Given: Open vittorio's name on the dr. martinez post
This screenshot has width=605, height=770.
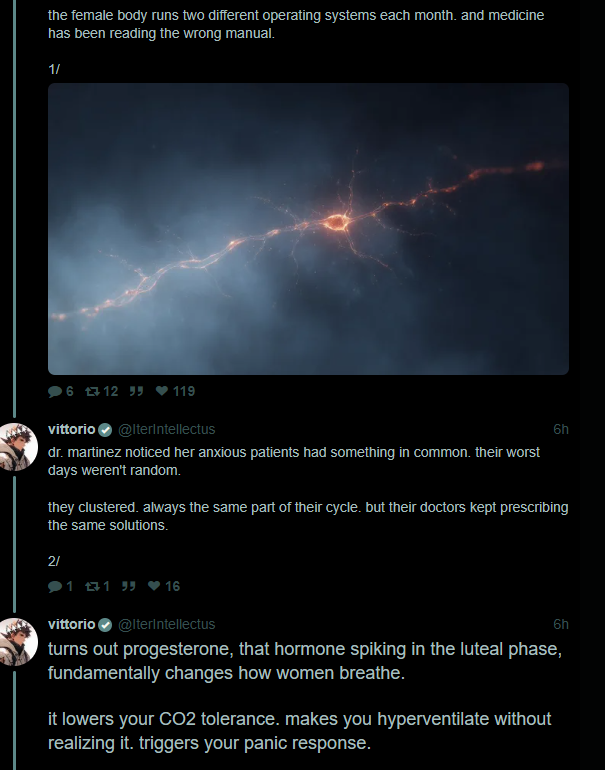Looking at the screenshot, I should (x=72, y=429).
